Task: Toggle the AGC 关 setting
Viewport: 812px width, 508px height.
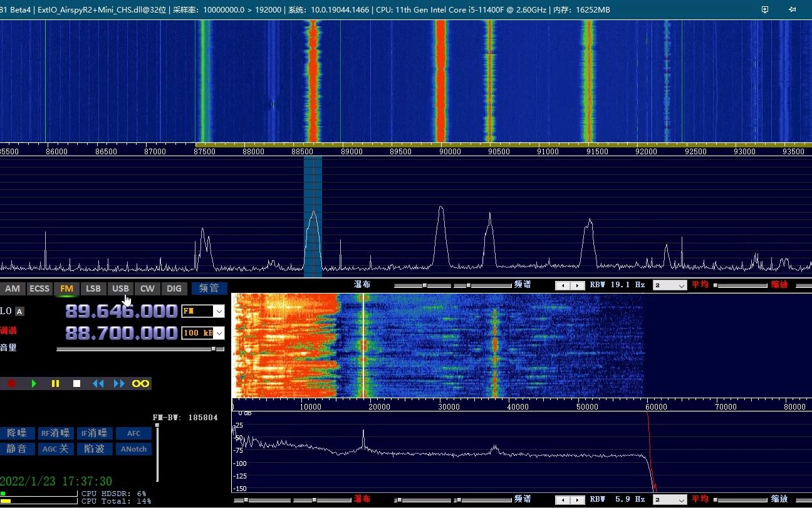Action: [x=56, y=448]
